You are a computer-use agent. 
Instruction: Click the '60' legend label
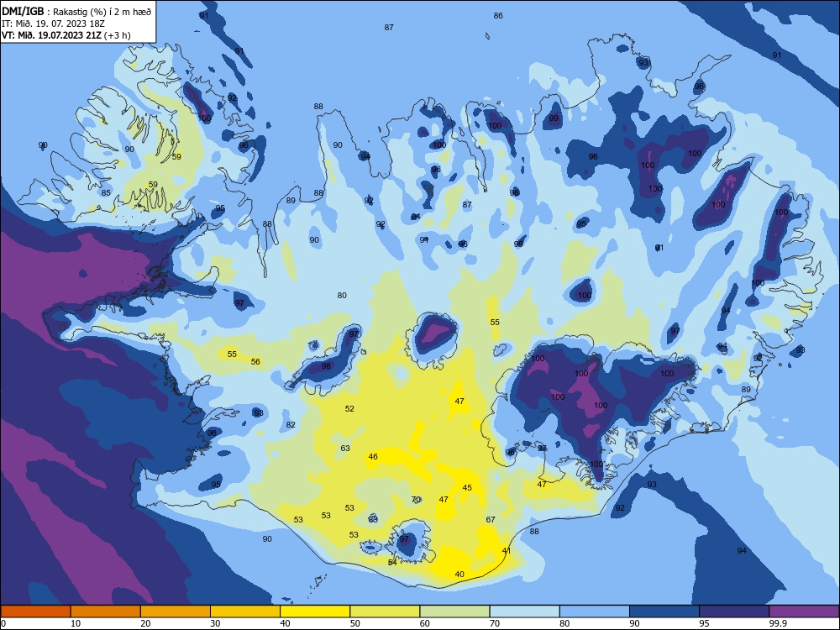[425, 623]
